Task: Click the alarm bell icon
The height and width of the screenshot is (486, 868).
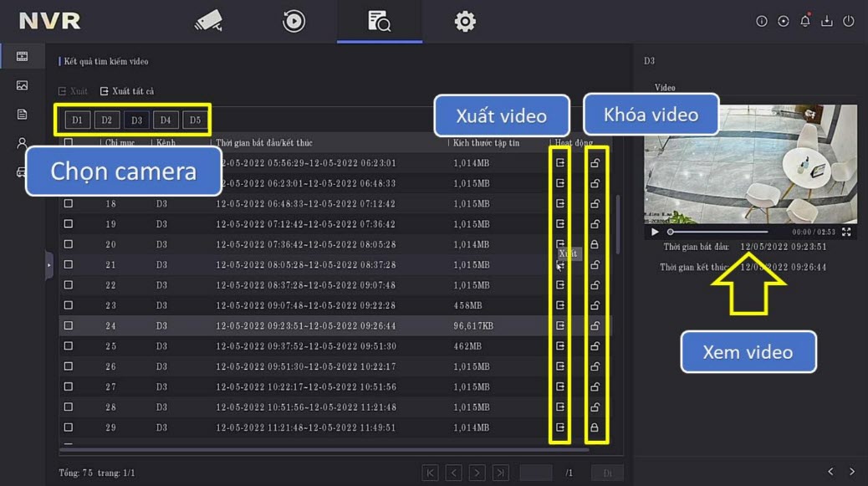Action: coord(805,22)
